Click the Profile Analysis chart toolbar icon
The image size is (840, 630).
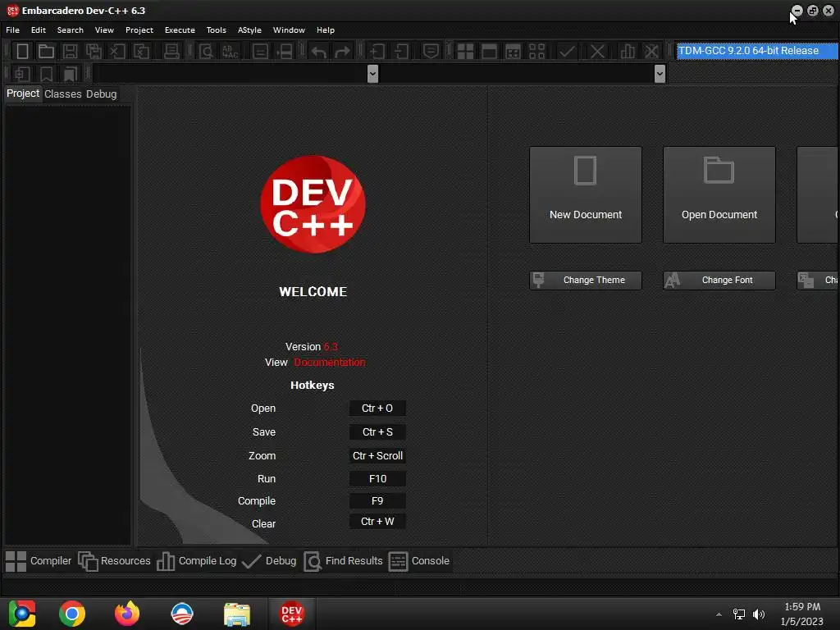[x=628, y=52]
